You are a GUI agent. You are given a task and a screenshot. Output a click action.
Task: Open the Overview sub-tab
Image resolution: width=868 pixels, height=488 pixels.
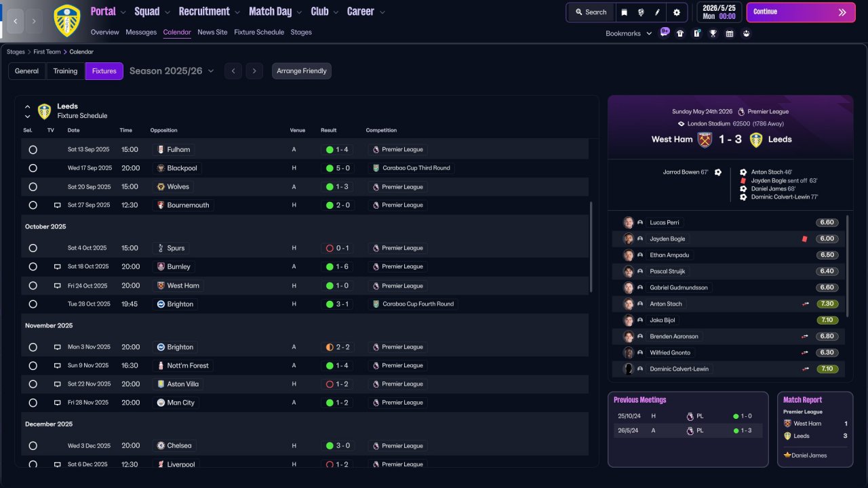tap(105, 33)
